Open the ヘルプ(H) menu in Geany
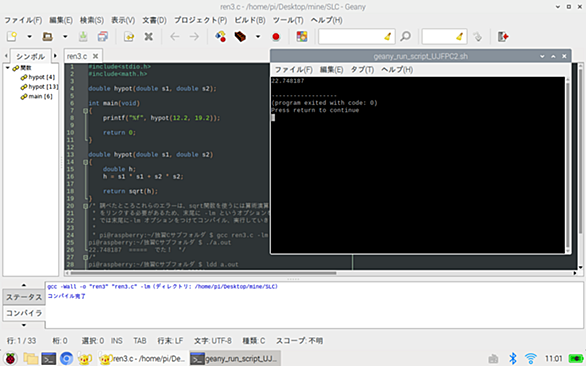 (x=327, y=20)
